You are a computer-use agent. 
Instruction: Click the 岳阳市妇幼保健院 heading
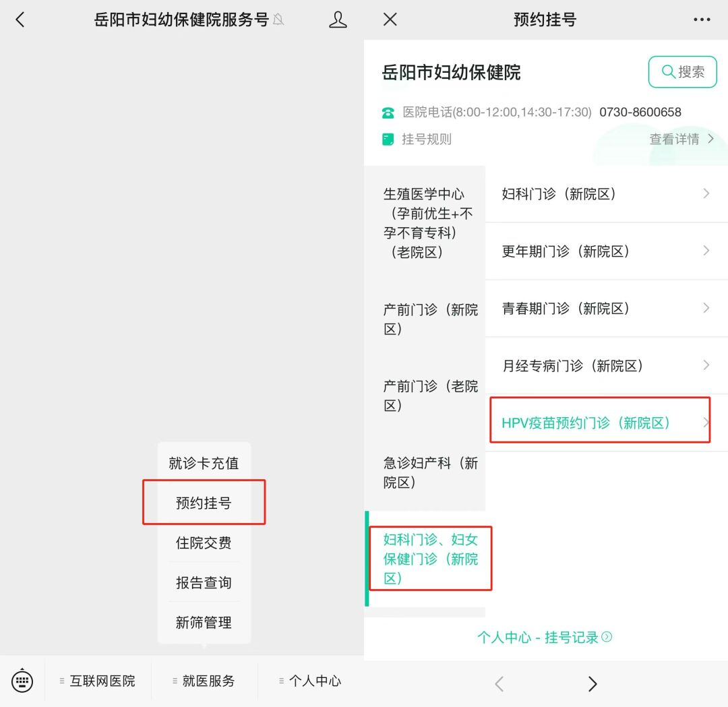[451, 72]
